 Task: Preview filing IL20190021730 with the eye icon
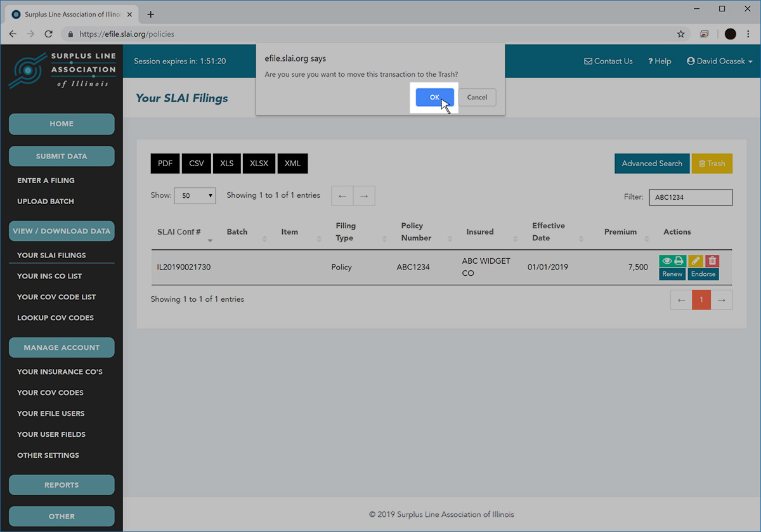[x=667, y=261]
